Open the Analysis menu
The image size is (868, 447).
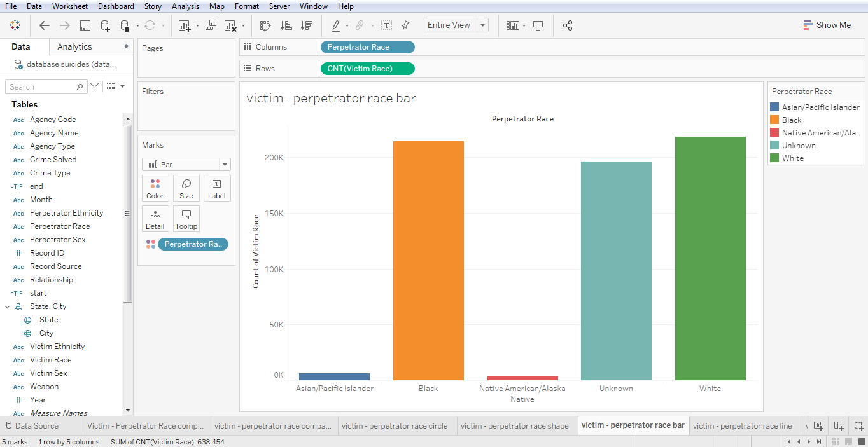pos(185,6)
